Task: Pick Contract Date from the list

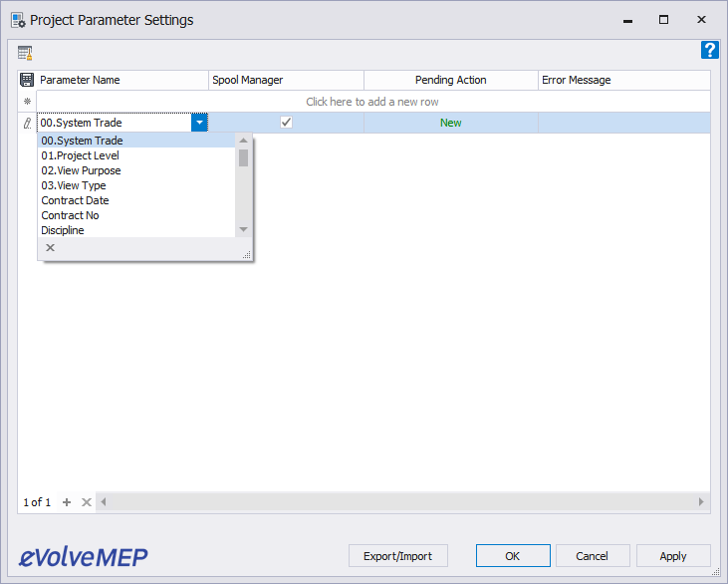Action: pos(136,200)
